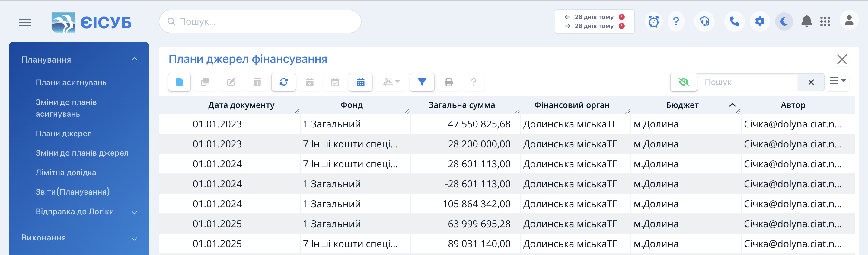Open the headset support icon
The image size is (868, 255).
click(704, 21)
